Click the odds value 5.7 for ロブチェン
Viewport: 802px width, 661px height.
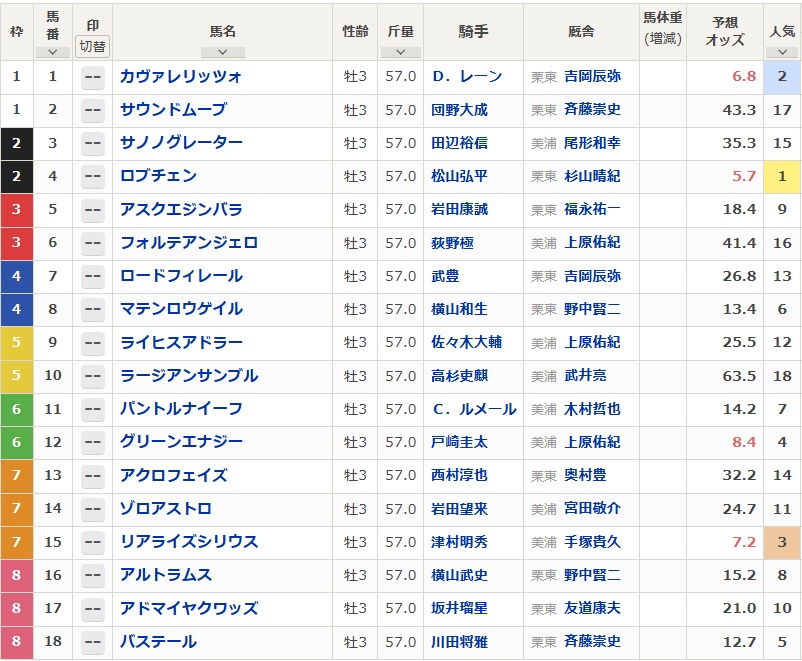[x=743, y=177]
